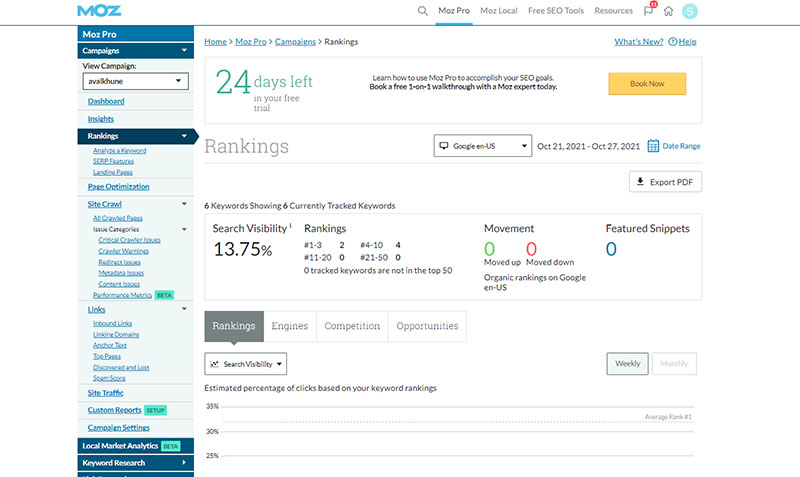This screenshot has height=477, width=800.
Task: Open Site Crawl link
Action: [x=105, y=204]
